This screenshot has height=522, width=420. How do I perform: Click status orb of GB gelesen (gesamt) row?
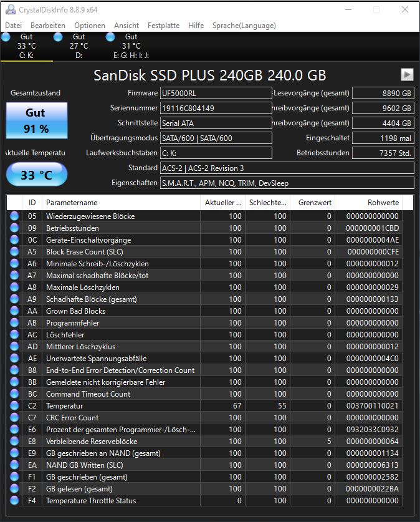[14, 489]
